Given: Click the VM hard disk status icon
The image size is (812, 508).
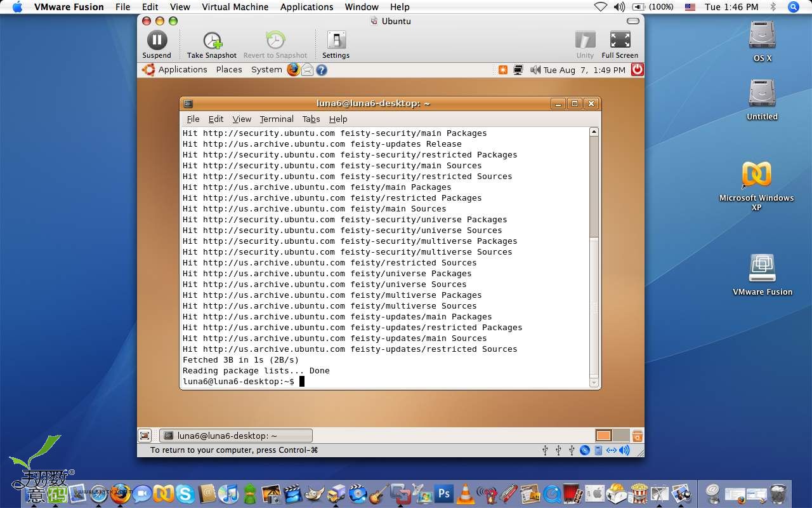Looking at the screenshot, I should [598, 450].
